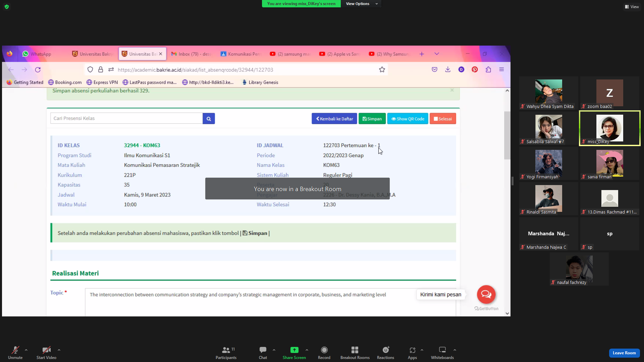Save page to Pocket icon
644x362 pixels.
click(435, 70)
